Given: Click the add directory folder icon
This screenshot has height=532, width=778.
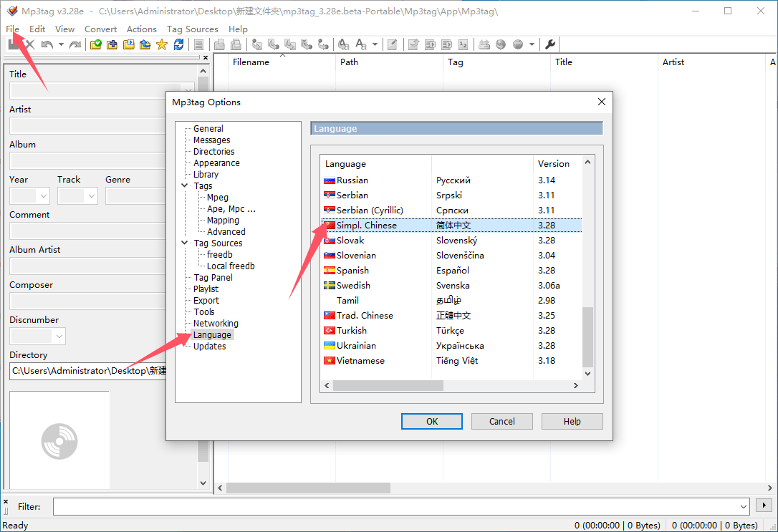Looking at the screenshot, I should [112, 44].
